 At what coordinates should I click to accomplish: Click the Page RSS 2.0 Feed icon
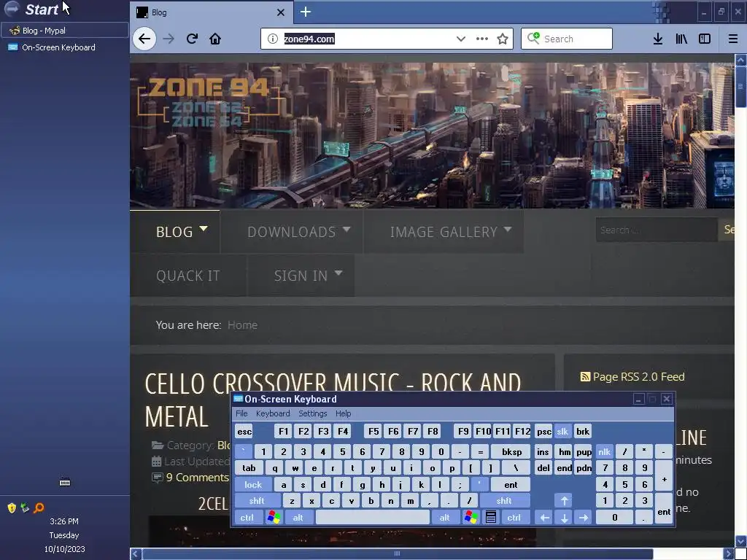585,377
